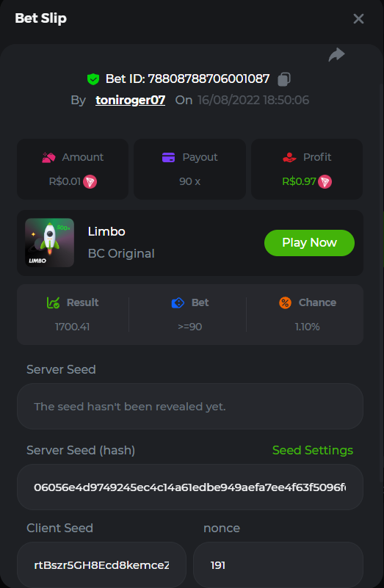The width and height of the screenshot is (384, 588).
Task: Start Limbo with Play Now button
Action: (x=309, y=243)
